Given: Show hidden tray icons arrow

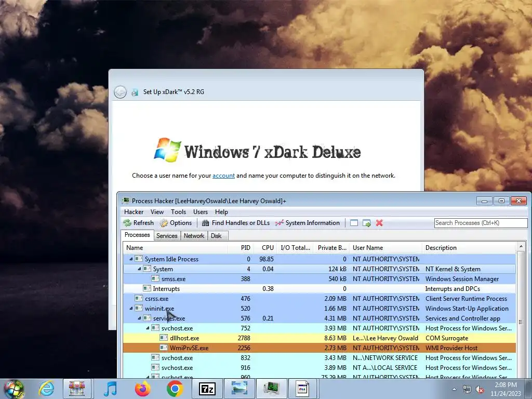Looking at the screenshot, I should (x=454, y=389).
